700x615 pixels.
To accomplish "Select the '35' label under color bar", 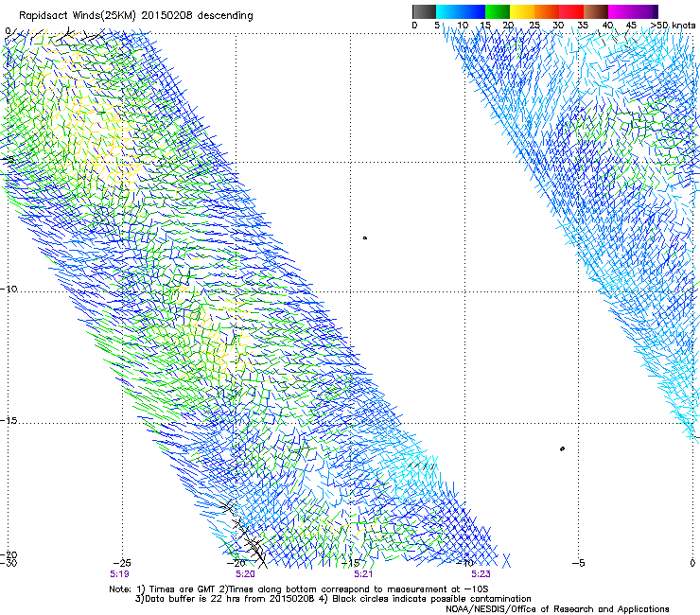I will click(x=583, y=26).
